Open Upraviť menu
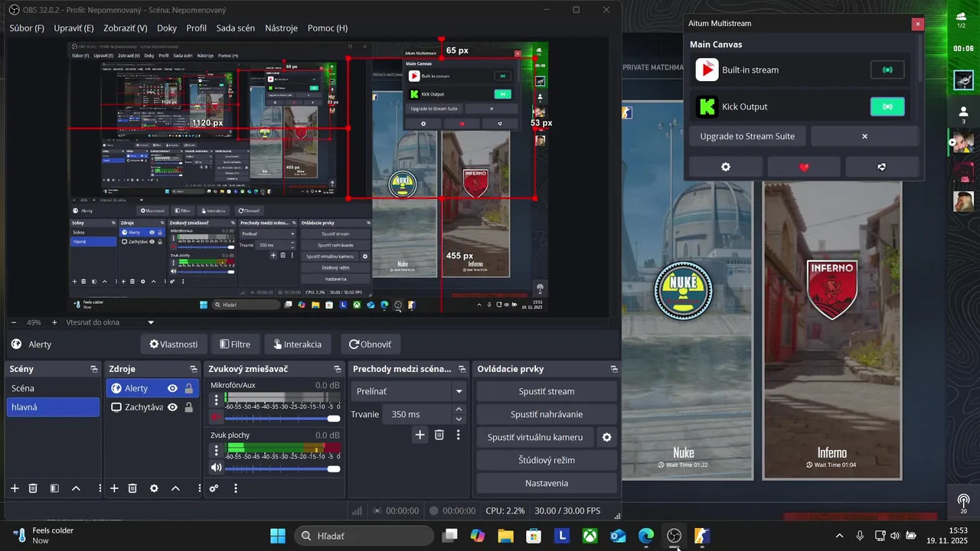This screenshot has height=551, width=980. coord(73,28)
